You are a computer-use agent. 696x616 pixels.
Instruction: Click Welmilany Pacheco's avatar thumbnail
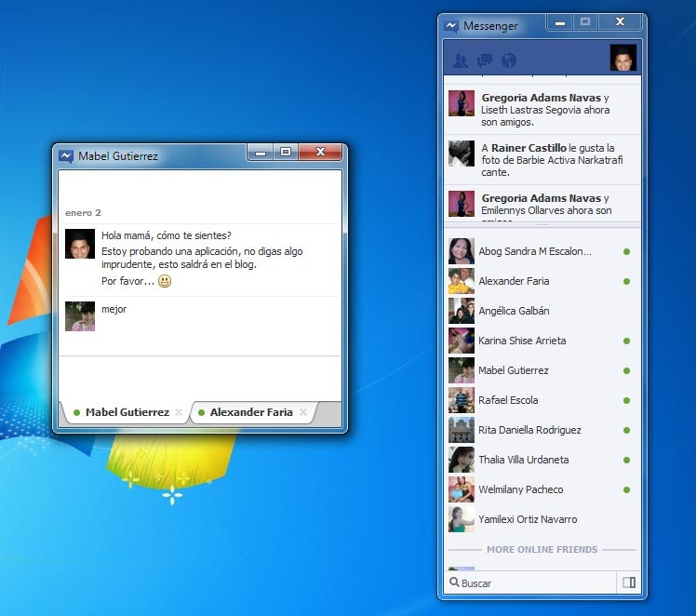click(462, 489)
